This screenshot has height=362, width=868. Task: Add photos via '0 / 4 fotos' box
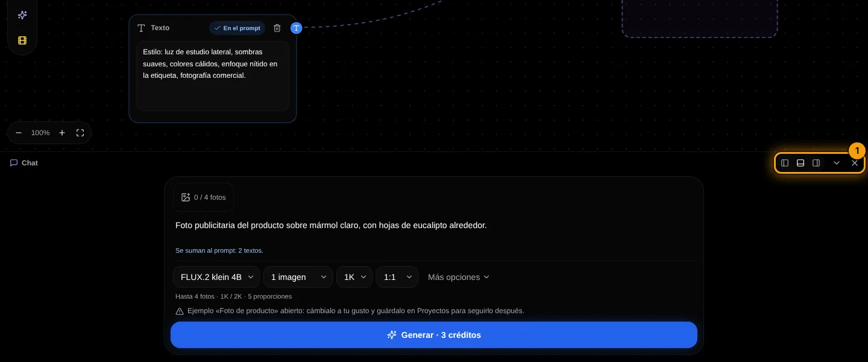(203, 197)
